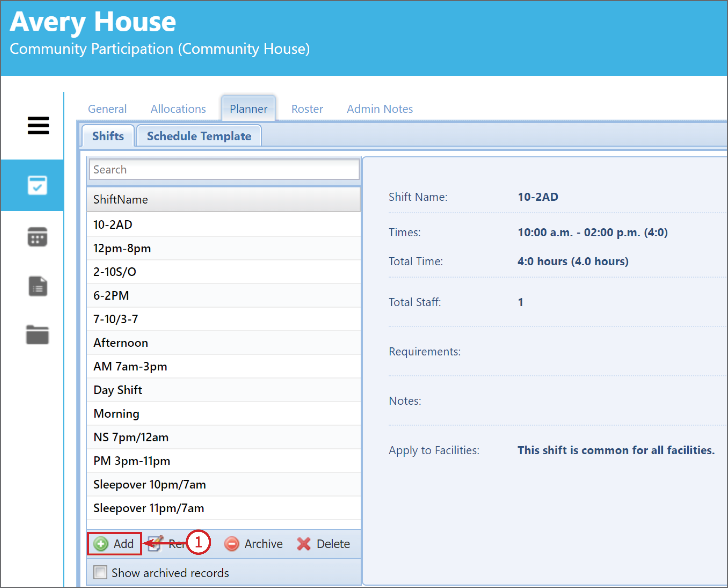Open the Admin Notes tab
Image resolution: width=728 pixels, height=588 pixels.
click(380, 109)
